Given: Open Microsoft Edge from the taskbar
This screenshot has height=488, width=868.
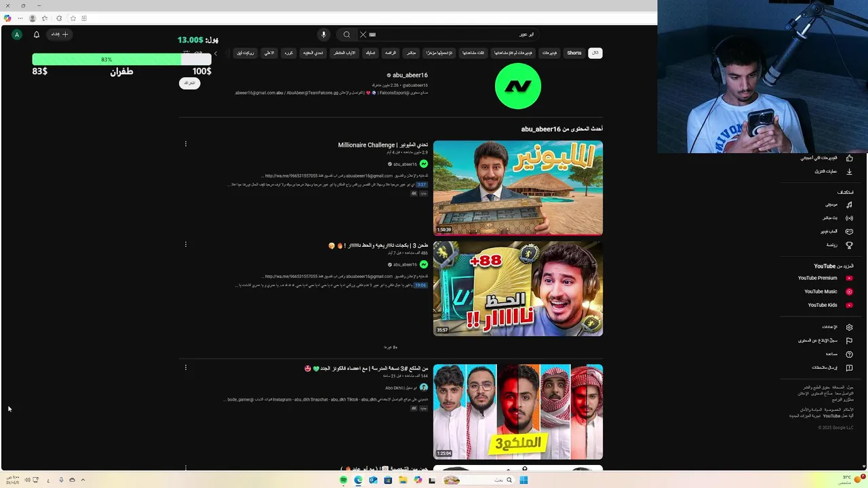Looking at the screenshot, I should (x=359, y=480).
